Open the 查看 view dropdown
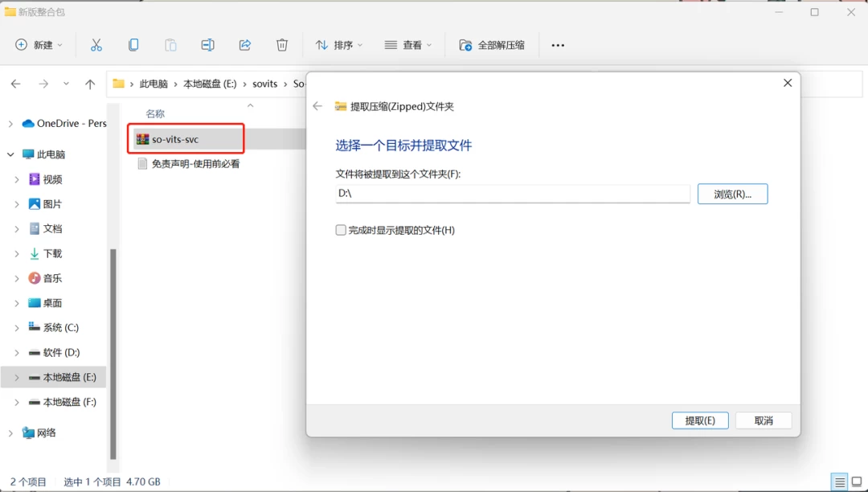Screen dimensions: 868x492 pyautogui.click(x=408, y=45)
